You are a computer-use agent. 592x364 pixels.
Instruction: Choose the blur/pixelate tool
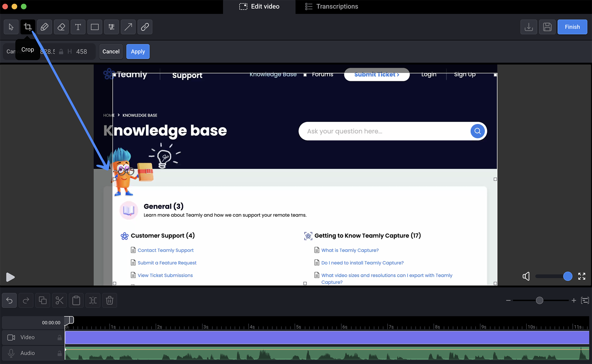(x=111, y=27)
